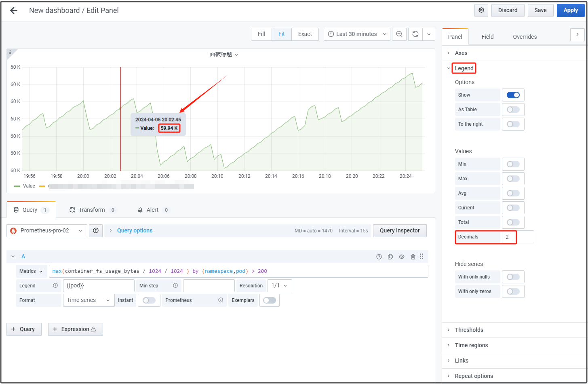Open the Last 30 minutes time picker
Image resolution: width=588 pixels, height=384 pixels.
357,34
